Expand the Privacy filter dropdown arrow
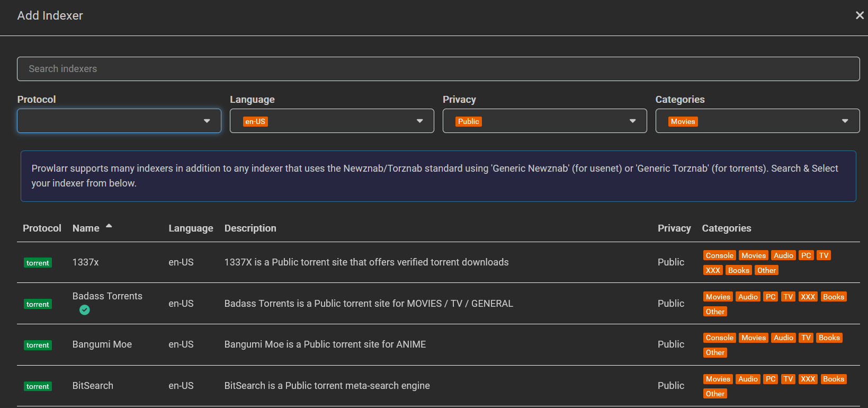The height and width of the screenshot is (408, 868). pos(632,121)
